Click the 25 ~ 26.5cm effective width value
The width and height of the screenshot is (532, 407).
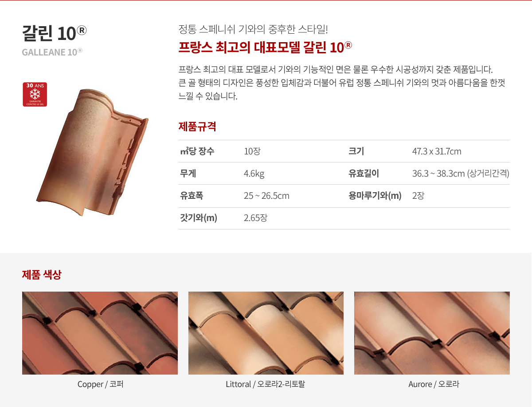click(266, 196)
